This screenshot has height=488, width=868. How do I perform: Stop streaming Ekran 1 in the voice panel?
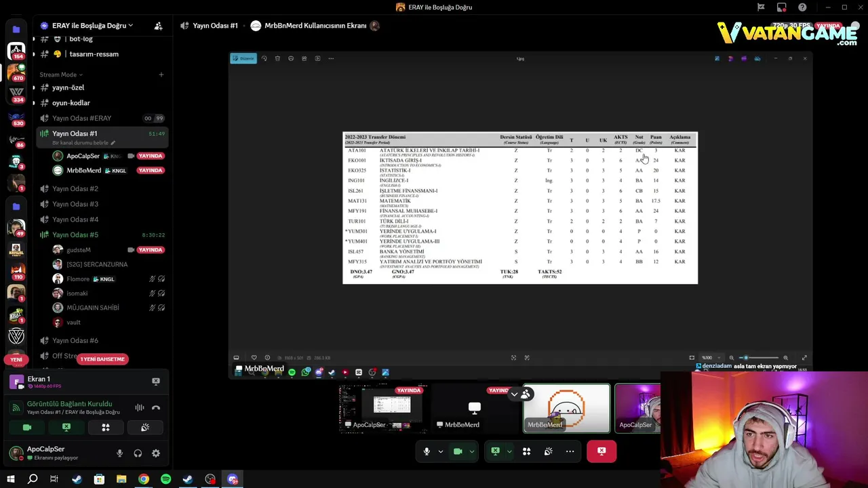[x=156, y=382]
